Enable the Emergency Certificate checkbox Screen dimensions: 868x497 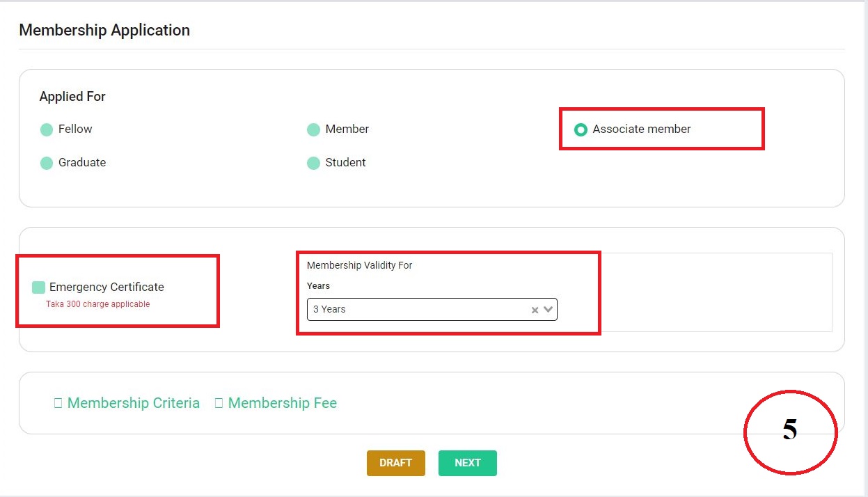[39, 287]
